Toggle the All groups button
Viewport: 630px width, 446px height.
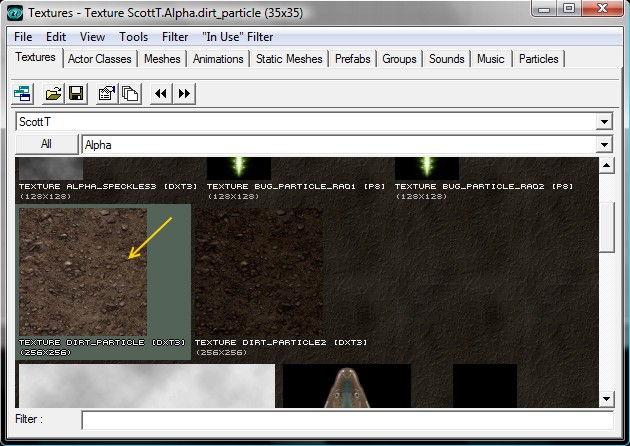click(x=46, y=145)
